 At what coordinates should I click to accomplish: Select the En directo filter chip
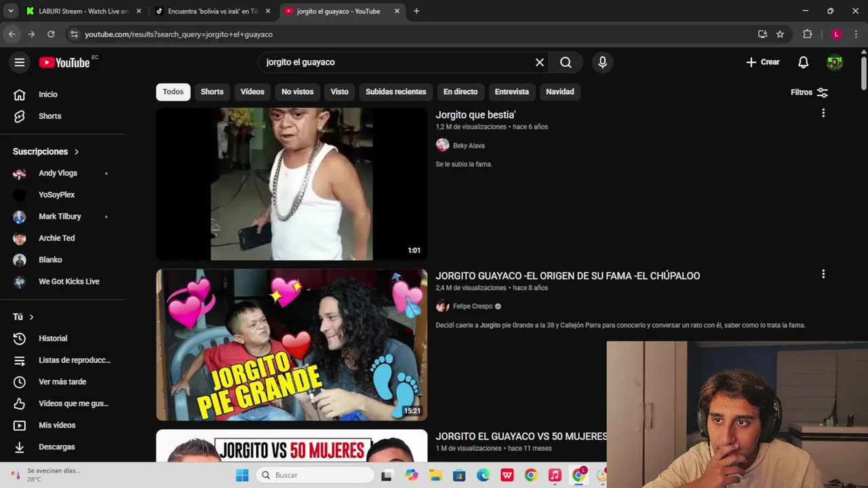(x=460, y=92)
